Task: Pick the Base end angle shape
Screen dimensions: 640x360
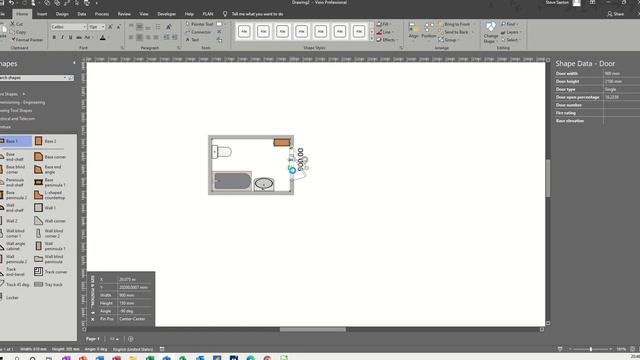Action: 48,169
